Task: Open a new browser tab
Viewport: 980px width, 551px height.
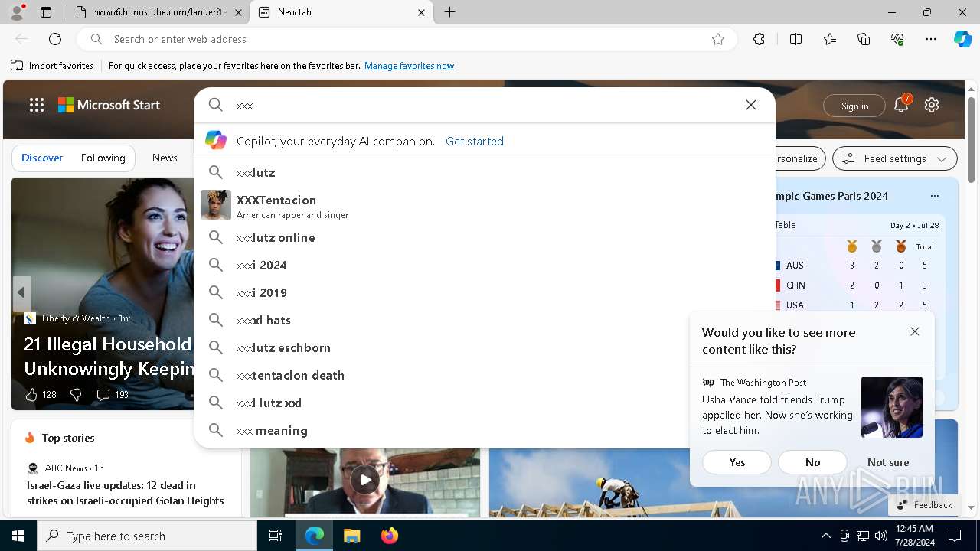Action: pos(450,12)
